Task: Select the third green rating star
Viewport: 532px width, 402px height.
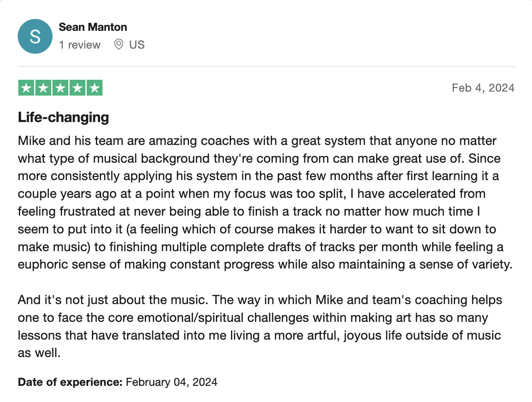Action: click(60, 88)
